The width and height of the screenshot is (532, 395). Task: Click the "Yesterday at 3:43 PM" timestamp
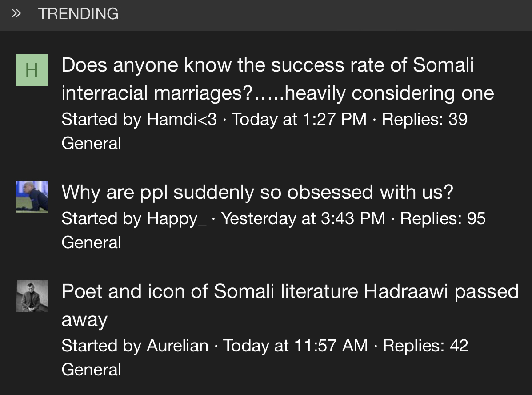[x=303, y=218]
